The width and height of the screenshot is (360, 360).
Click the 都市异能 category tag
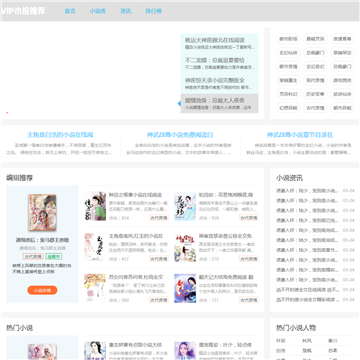(342, 108)
